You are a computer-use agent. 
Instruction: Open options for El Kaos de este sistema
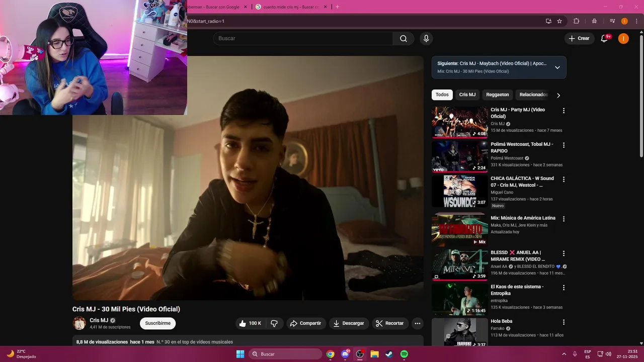(563, 288)
